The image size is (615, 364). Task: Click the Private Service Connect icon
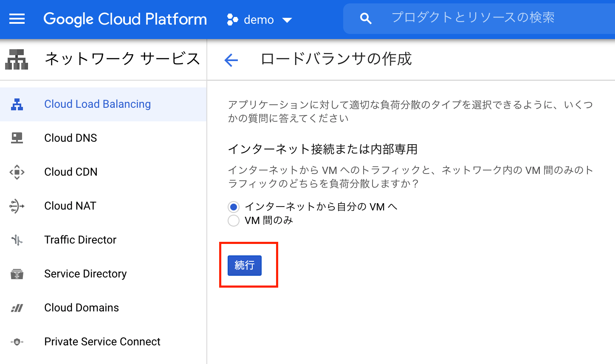point(17,342)
